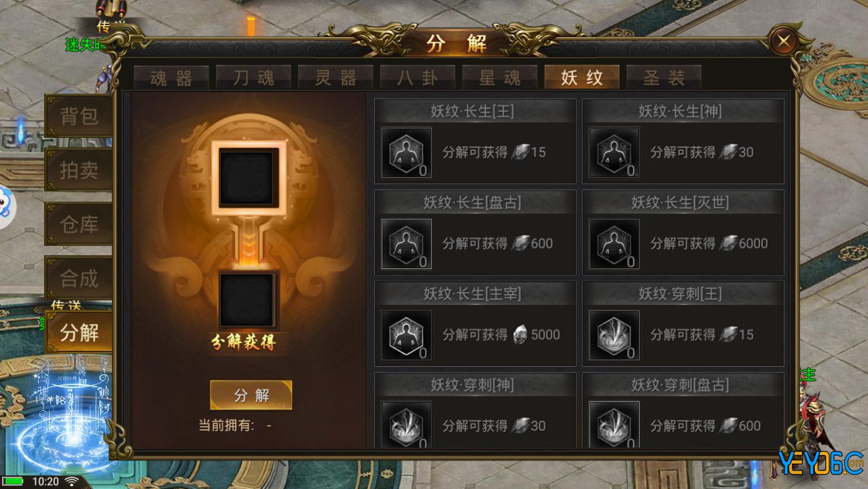Viewport: 868px width, 489px height.
Task: Choose the 妖纹·穿刺[盘古] item icon
Action: click(x=614, y=424)
